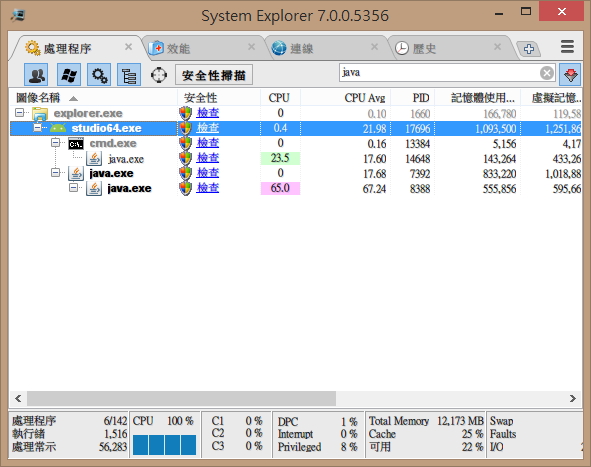Image resolution: width=591 pixels, height=467 pixels.
Task: Sort by CPU column header
Action: tap(280, 98)
